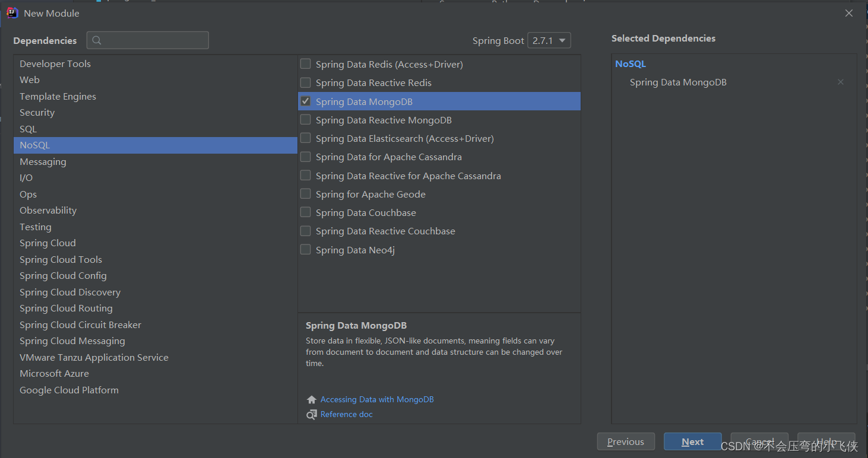Open the Messaging category

(156, 161)
